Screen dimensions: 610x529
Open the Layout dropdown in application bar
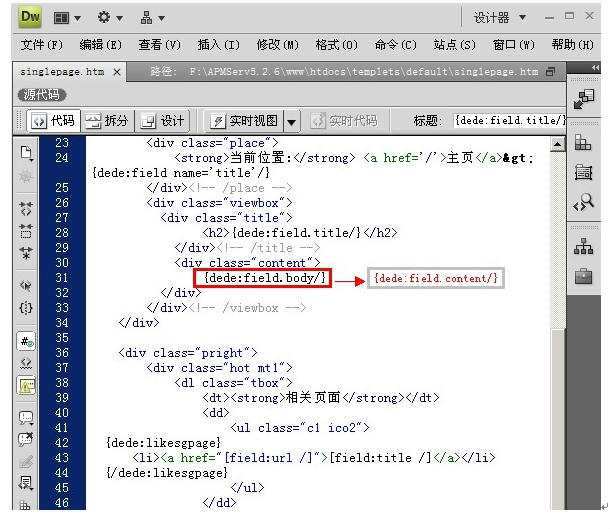pyautogui.click(x=67, y=17)
